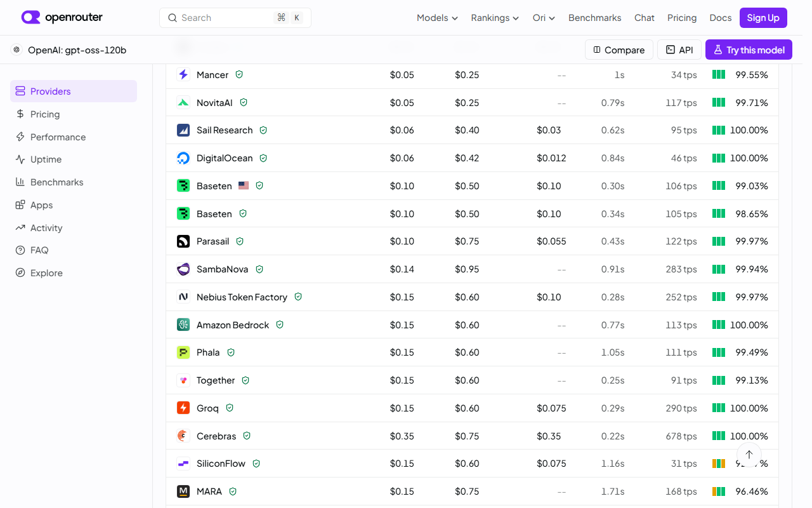Click the uptime bars for SiliconFlow
Viewport: 812px width, 508px height.
click(719, 464)
